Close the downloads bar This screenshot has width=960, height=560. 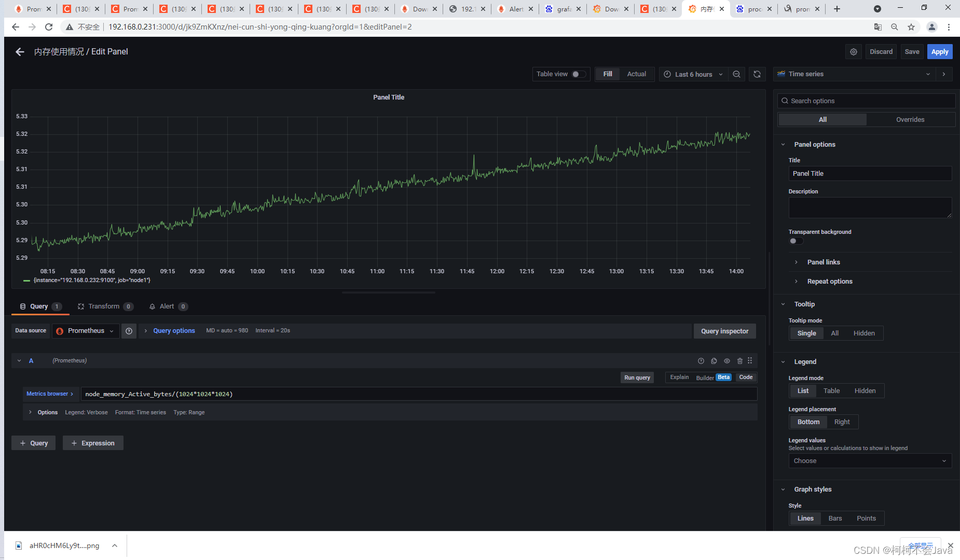[x=951, y=545]
